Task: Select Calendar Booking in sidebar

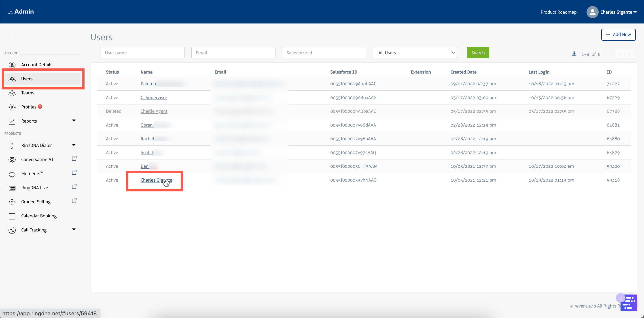Action: pos(39,216)
